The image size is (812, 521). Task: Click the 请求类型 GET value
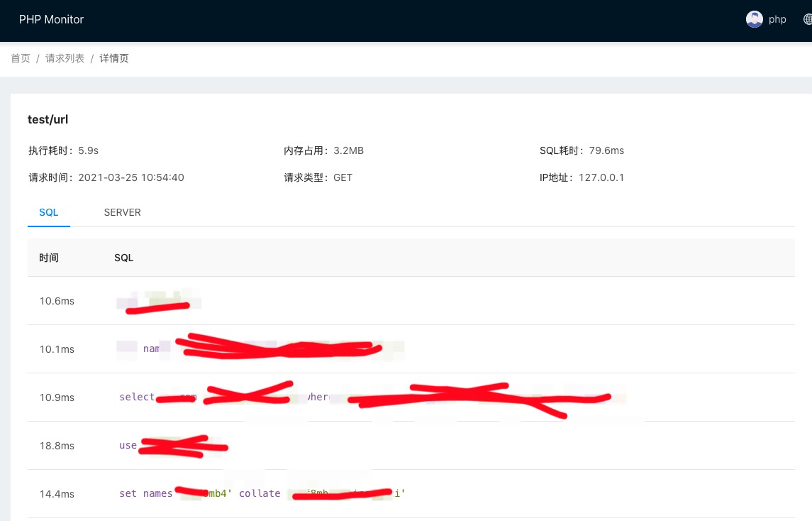(x=343, y=177)
